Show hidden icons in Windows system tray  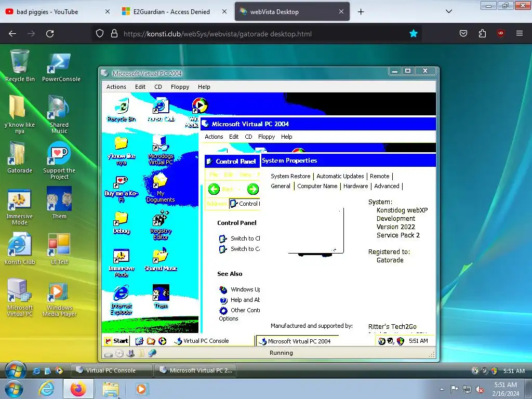[x=442, y=389]
